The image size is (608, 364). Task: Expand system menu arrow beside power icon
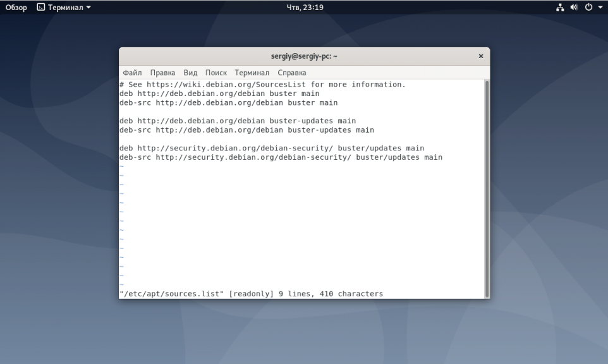[x=600, y=8]
